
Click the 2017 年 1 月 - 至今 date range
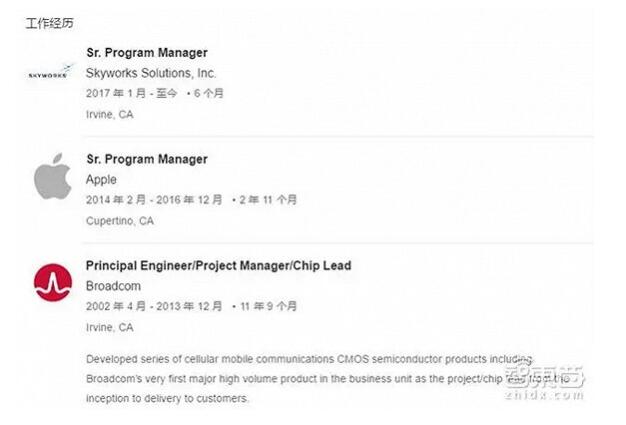(x=131, y=93)
